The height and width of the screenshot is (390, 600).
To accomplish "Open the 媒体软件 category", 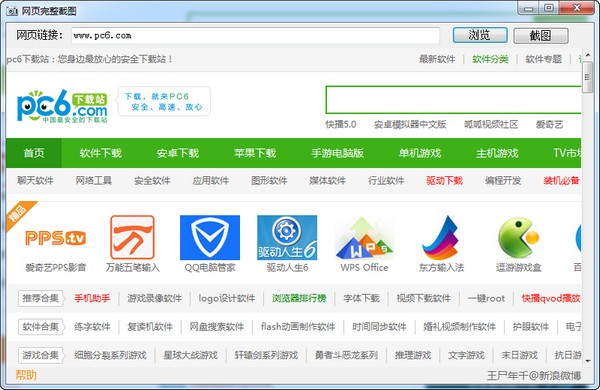I will point(328,180).
